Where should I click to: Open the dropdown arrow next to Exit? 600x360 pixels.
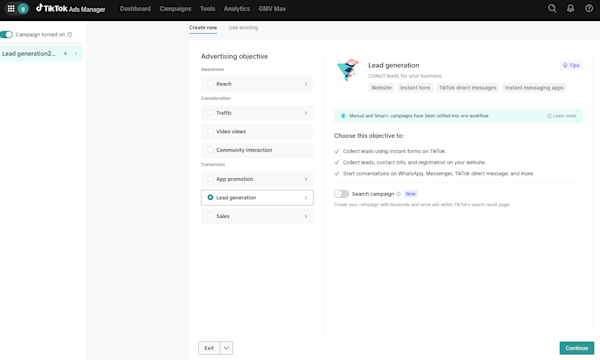[226, 348]
